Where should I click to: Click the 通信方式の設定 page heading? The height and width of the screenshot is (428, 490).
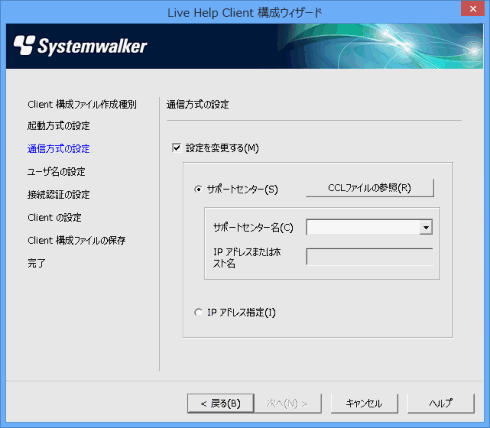(x=198, y=105)
